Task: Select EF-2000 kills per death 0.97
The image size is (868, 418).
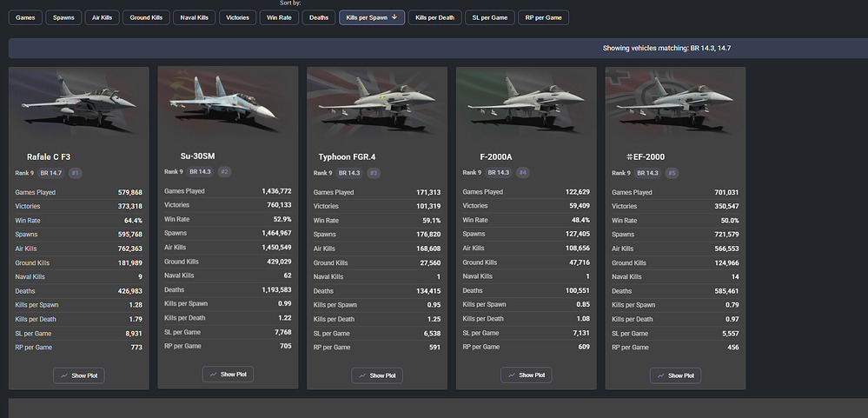Action: (732, 320)
